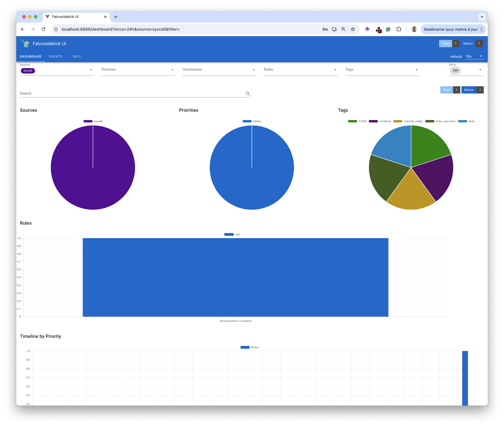Toggle shell legend in Tags chart

click(x=466, y=121)
